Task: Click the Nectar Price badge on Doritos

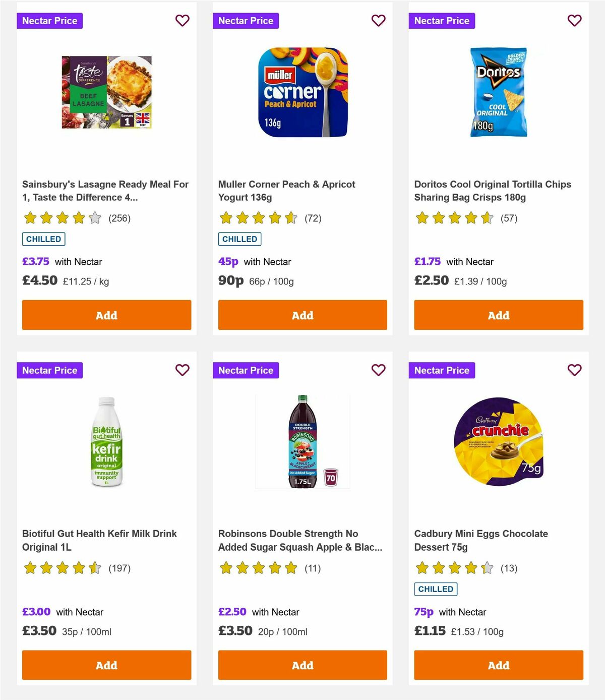Action: point(442,21)
